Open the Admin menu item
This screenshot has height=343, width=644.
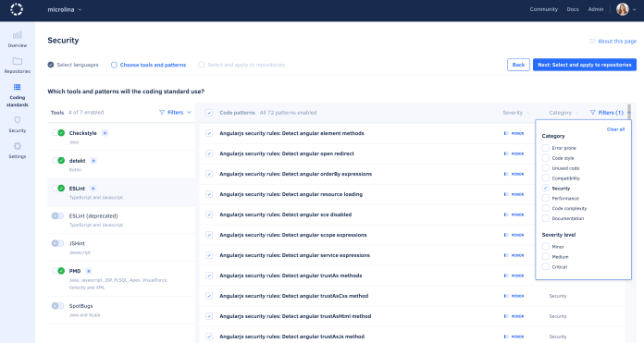pyautogui.click(x=596, y=9)
